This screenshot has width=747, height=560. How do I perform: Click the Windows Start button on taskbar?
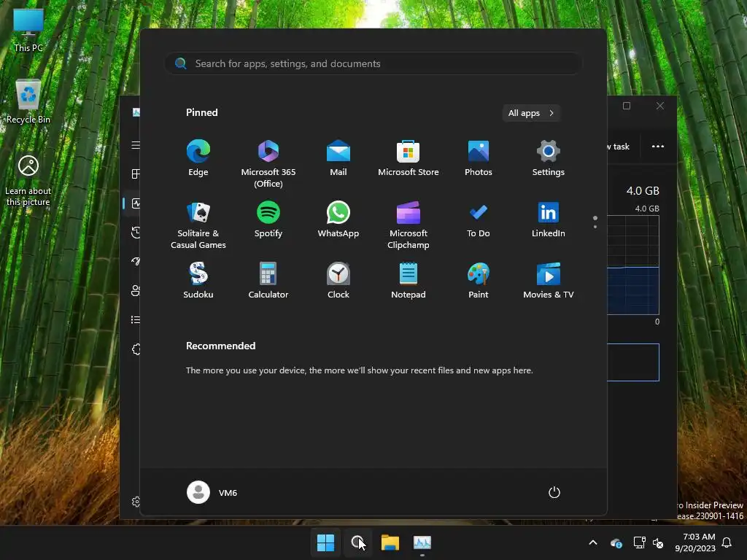pos(326,542)
